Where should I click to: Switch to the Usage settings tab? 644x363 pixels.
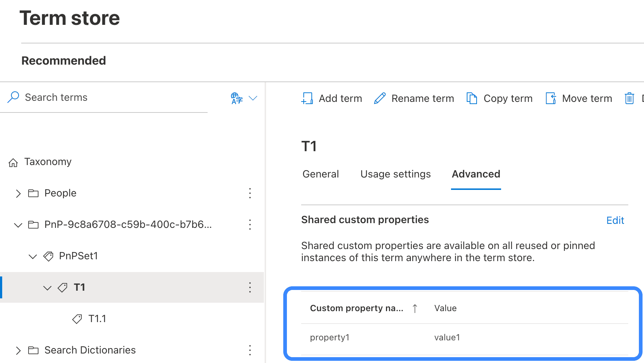point(395,174)
